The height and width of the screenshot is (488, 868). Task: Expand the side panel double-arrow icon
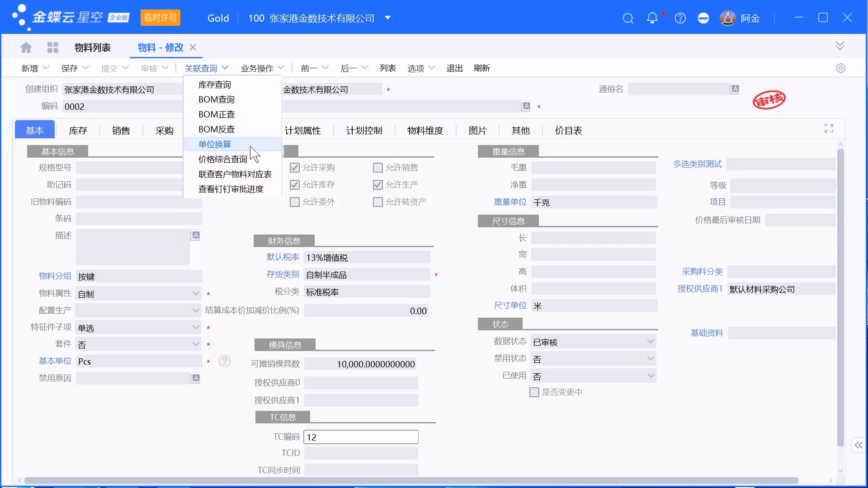pos(858,445)
